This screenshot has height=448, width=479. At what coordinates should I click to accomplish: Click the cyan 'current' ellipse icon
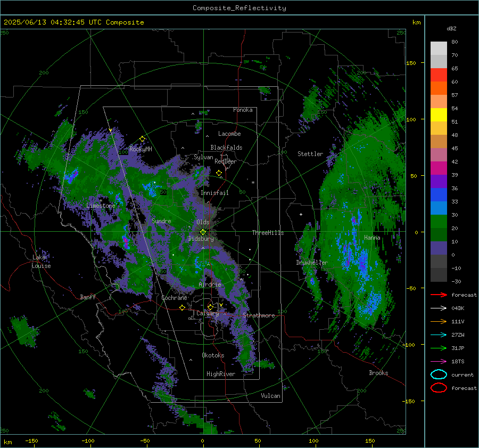click(x=439, y=374)
